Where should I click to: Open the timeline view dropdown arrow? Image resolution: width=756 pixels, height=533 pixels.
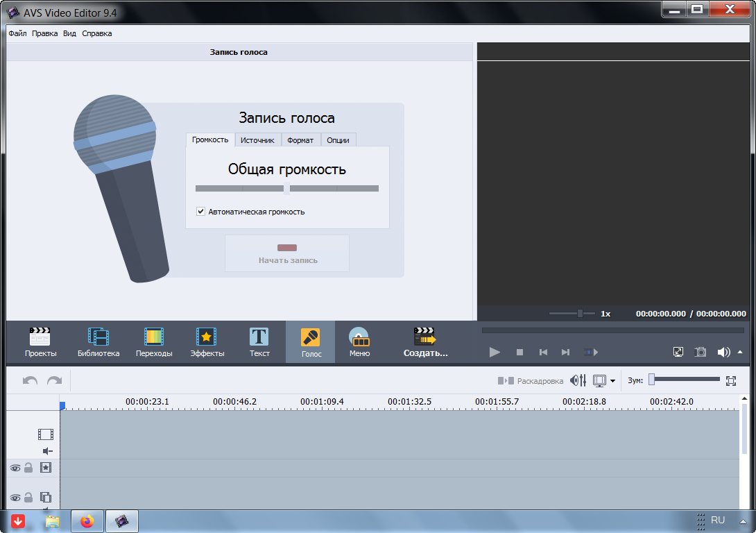(612, 381)
